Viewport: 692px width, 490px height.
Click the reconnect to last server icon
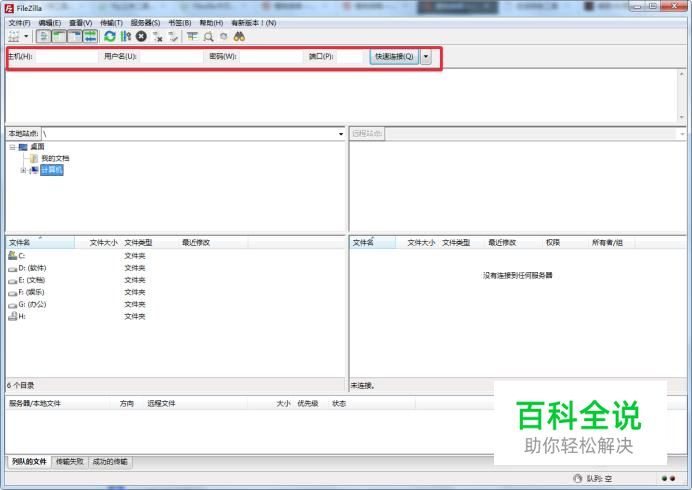pyautogui.click(x=173, y=37)
